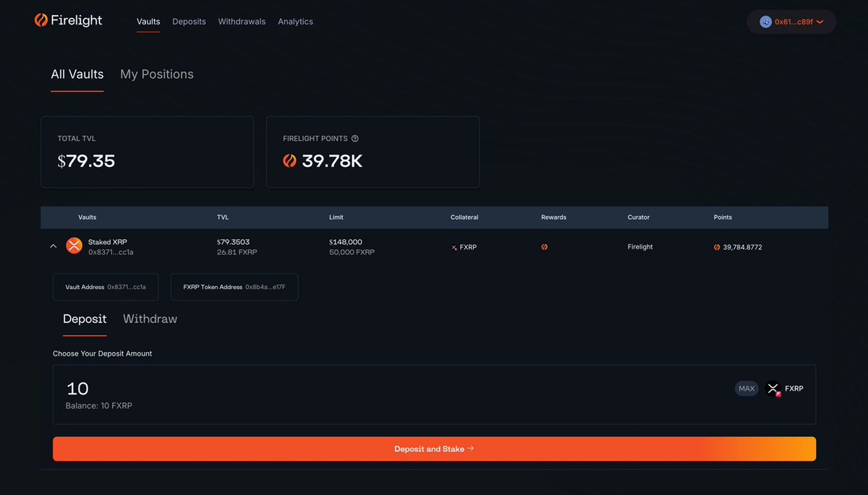Click the Firelight rewards icon in the Rewards column
This screenshot has width=868, height=495.
(x=544, y=246)
